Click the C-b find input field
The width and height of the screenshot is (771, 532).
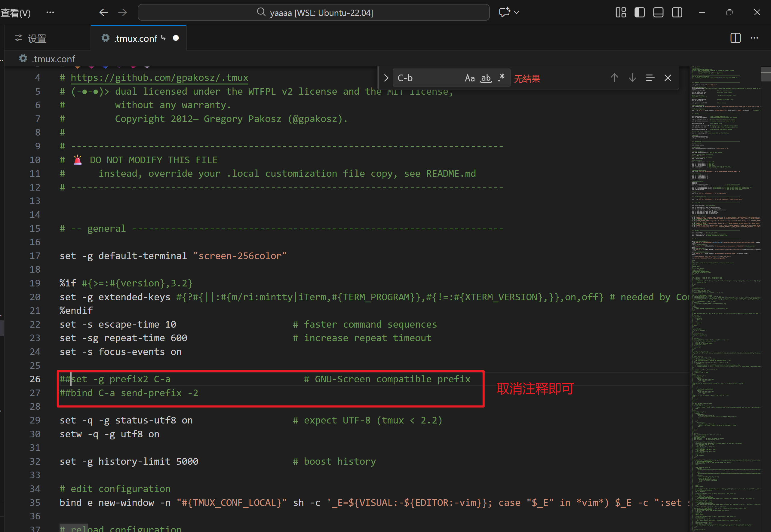[x=427, y=78]
